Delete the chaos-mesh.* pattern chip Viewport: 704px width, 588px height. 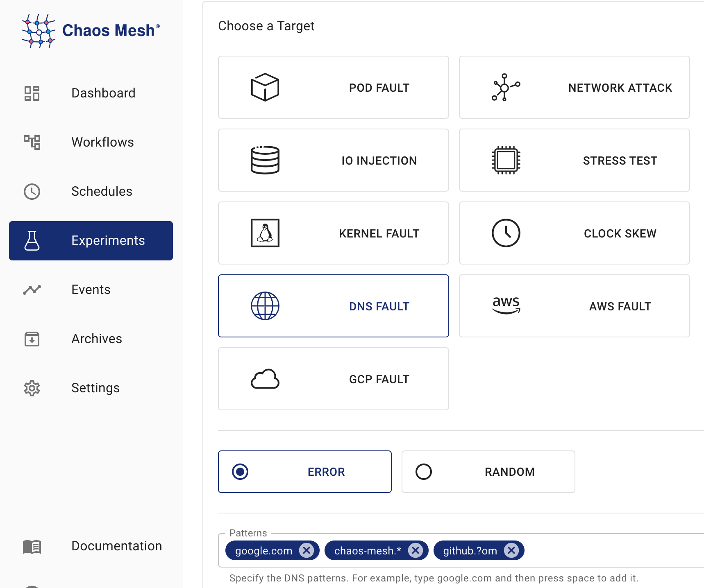[x=415, y=550]
